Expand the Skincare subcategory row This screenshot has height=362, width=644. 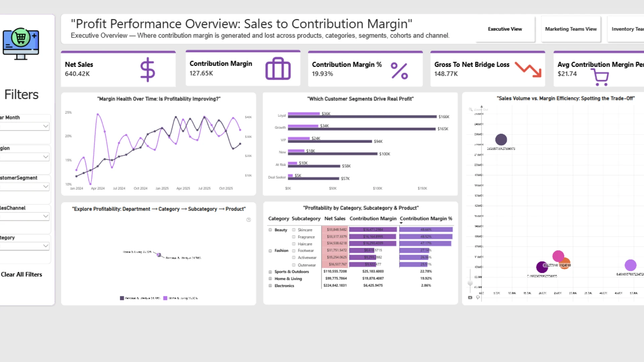tap(293, 230)
